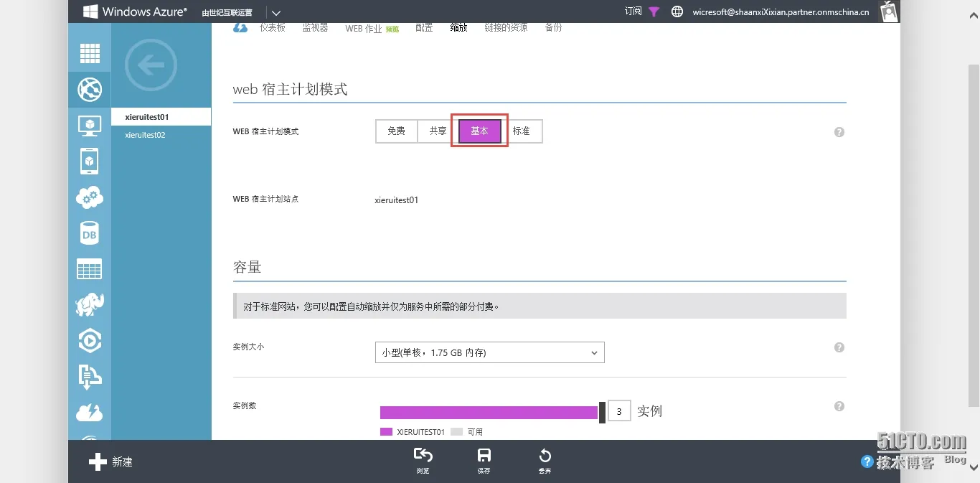Viewport: 980px width, 483px height.
Task: Click the user avatar icon
Action: pyautogui.click(x=889, y=11)
